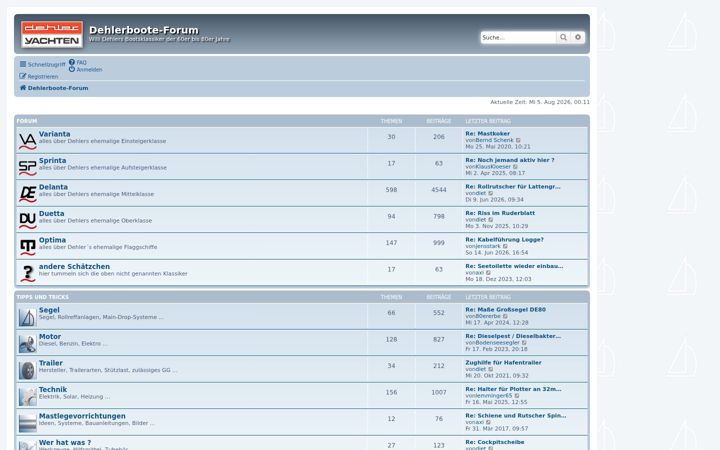Open the Delanta forum icon
The height and width of the screenshot is (450, 720).
coord(28,194)
